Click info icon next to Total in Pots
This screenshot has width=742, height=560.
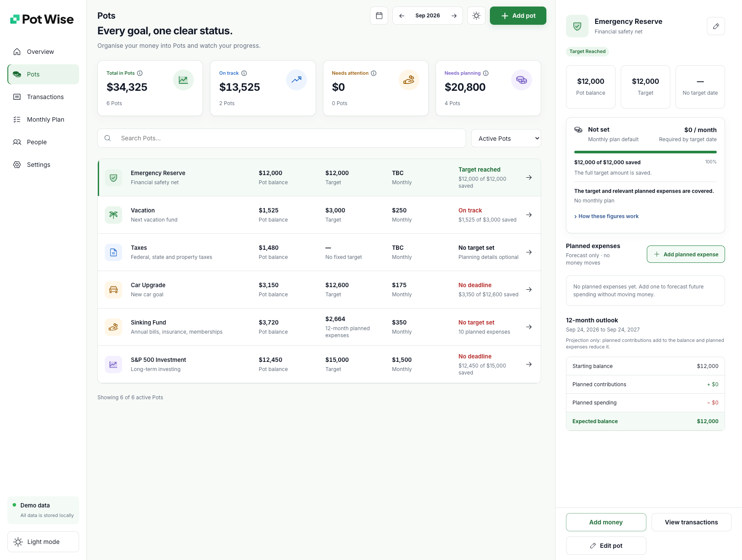[x=140, y=73]
